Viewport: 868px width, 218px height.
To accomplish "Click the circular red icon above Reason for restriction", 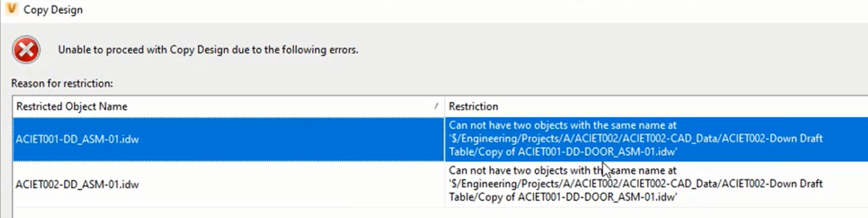I will coord(27,50).
